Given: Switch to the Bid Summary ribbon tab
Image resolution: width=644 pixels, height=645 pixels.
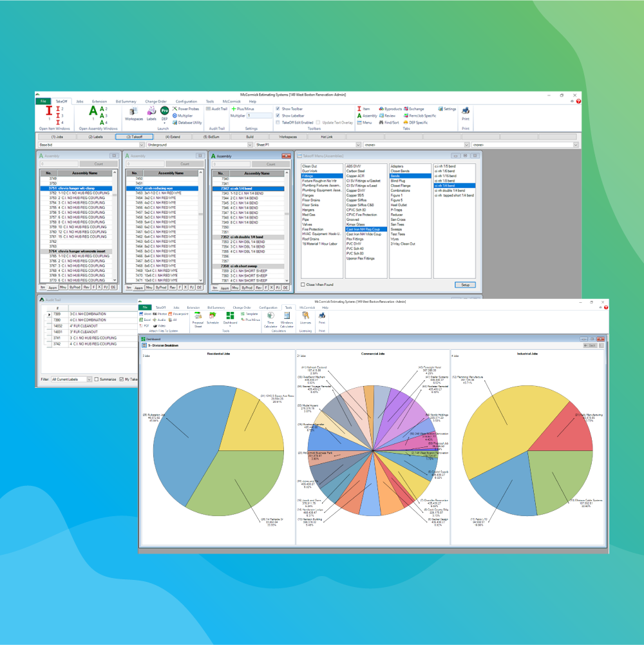Looking at the screenshot, I should [x=126, y=101].
